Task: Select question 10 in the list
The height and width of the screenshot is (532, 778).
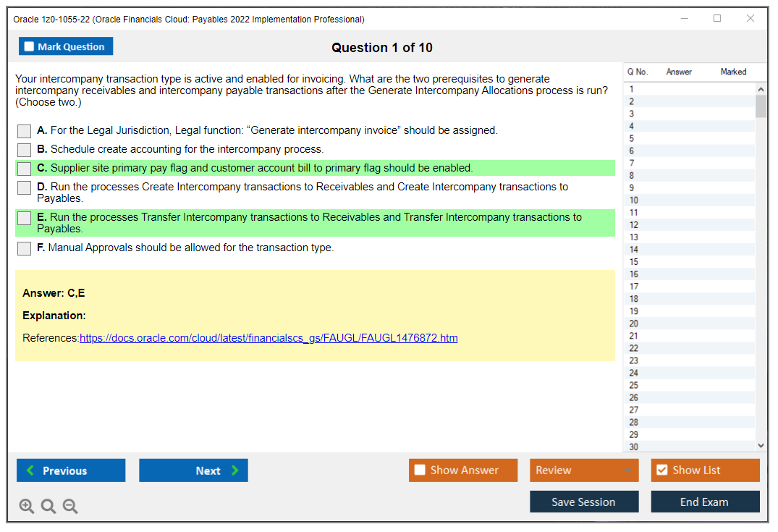Action: pyautogui.click(x=634, y=200)
